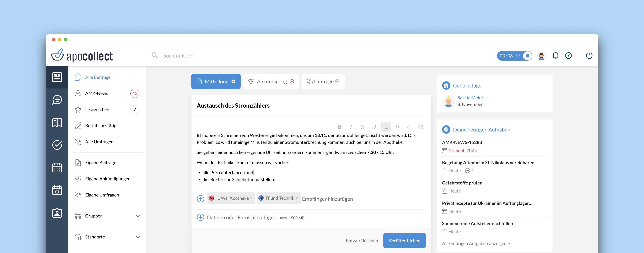
Task: Click the power logout icon
Action: (x=589, y=55)
